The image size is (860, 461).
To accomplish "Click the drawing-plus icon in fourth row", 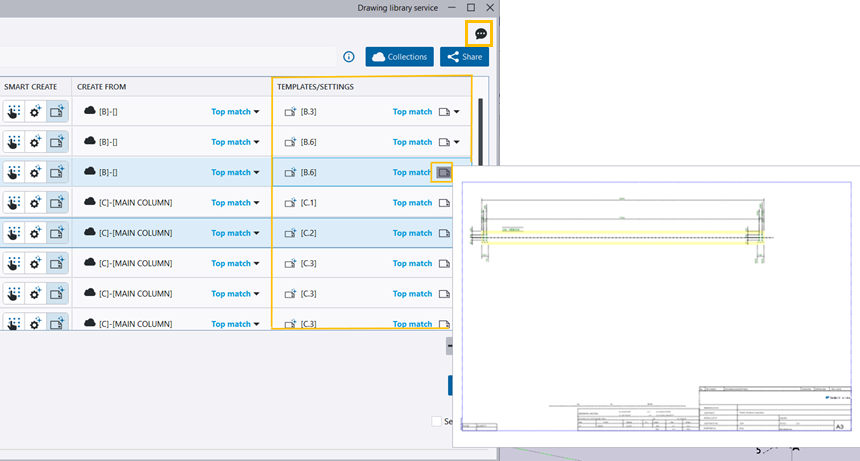I will pos(57,203).
